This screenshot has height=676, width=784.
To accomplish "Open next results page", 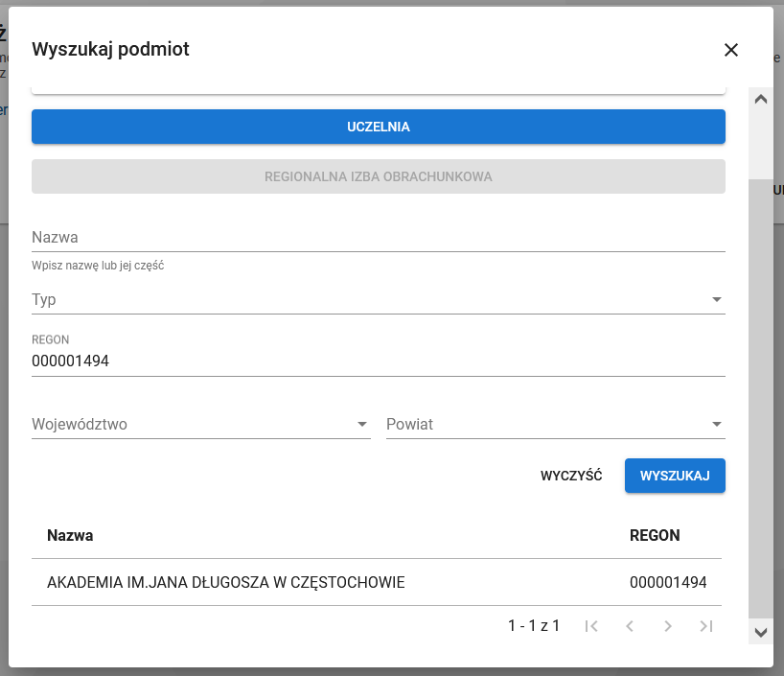I will pos(668,626).
